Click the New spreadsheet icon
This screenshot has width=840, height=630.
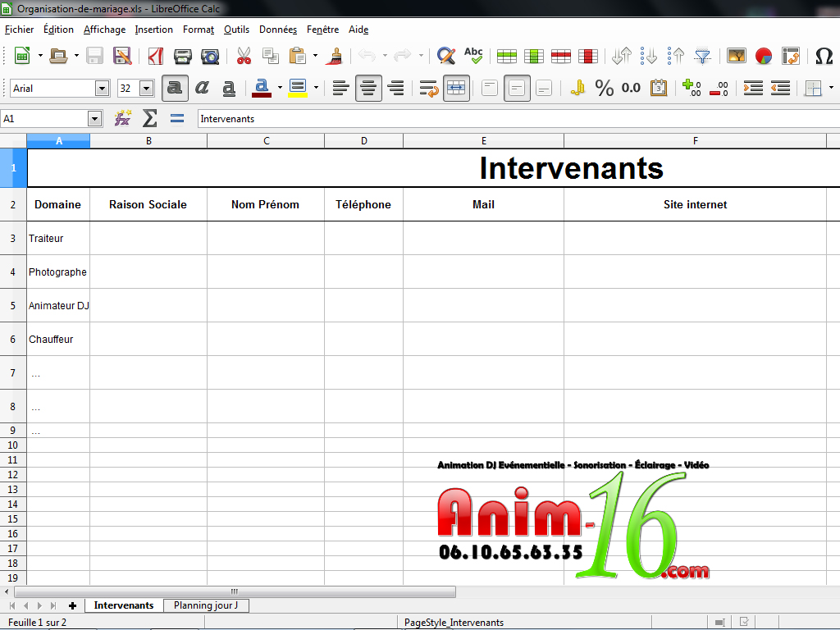(x=22, y=56)
